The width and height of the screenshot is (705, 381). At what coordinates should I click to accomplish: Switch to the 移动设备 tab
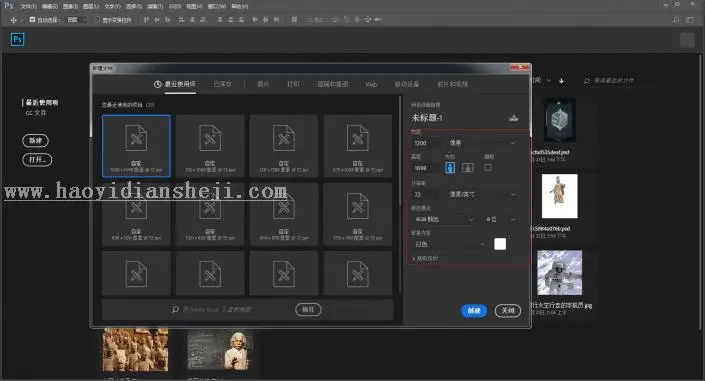pos(407,84)
